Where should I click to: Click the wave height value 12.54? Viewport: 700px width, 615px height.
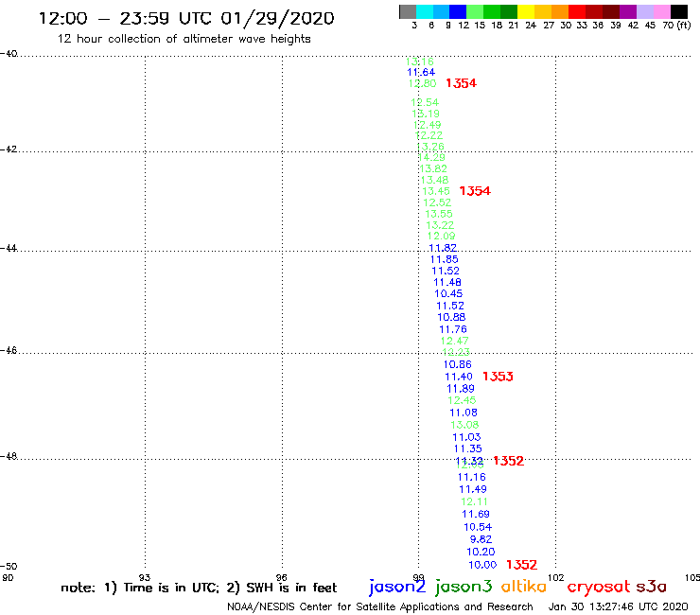tap(425, 103)
